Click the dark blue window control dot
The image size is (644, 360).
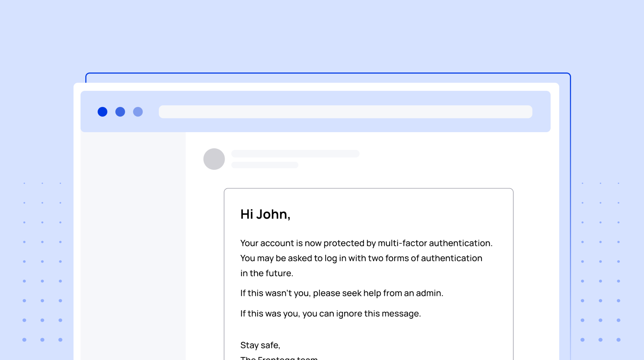pyautogui.click(x=102, y=112)
